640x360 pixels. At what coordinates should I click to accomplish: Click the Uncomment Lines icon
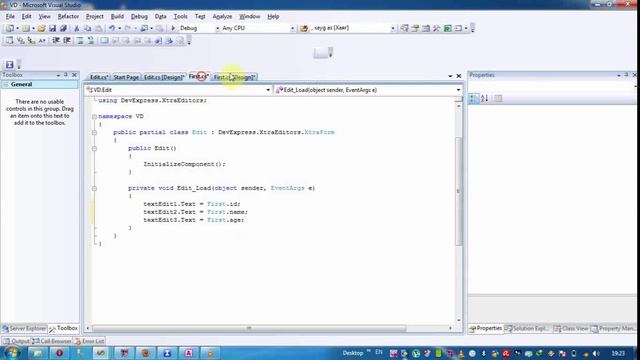[x=91, y=40]
